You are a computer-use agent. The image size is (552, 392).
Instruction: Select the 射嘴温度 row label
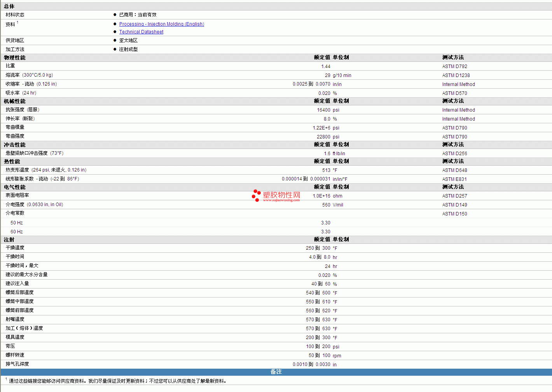click(15, 319)
